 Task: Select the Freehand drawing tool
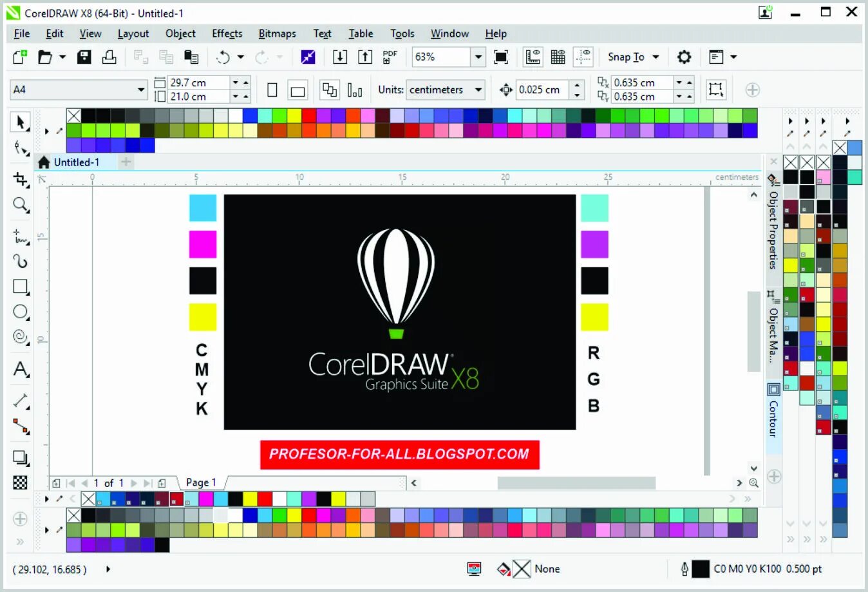(x=21, y=236)
